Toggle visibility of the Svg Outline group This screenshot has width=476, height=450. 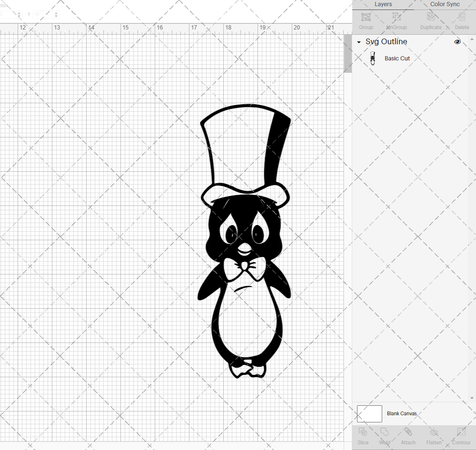point(457,42)
